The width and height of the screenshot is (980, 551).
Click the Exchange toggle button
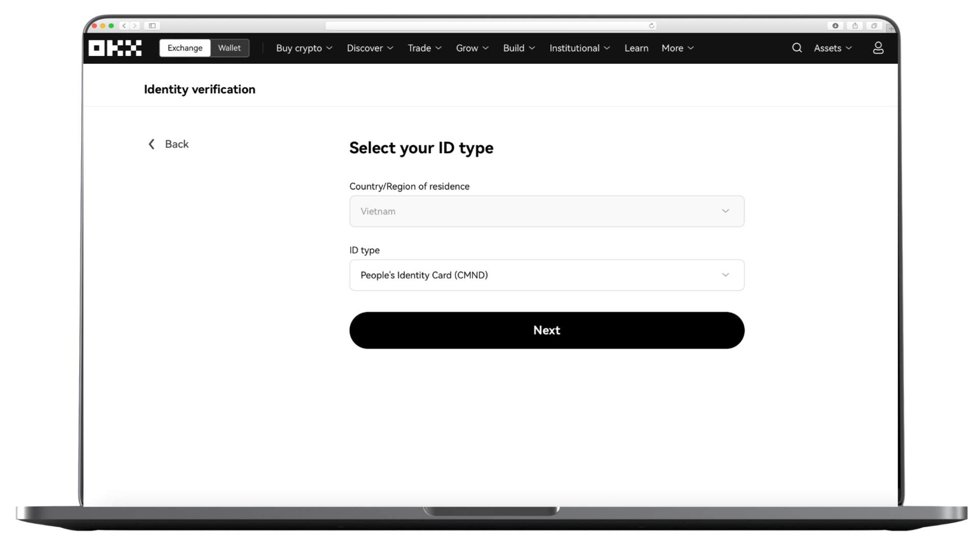point(184,48)
